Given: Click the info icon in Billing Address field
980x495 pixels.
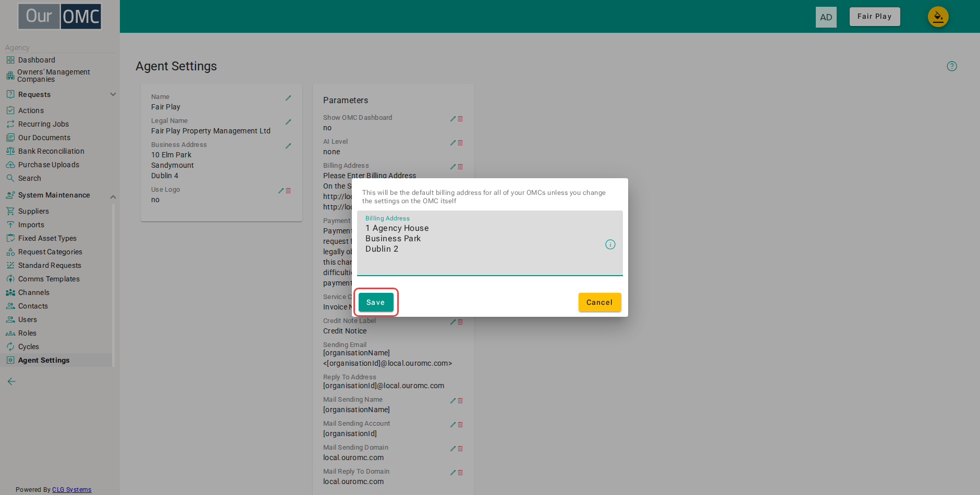Looking at the screenshot, I should point(610,244).
